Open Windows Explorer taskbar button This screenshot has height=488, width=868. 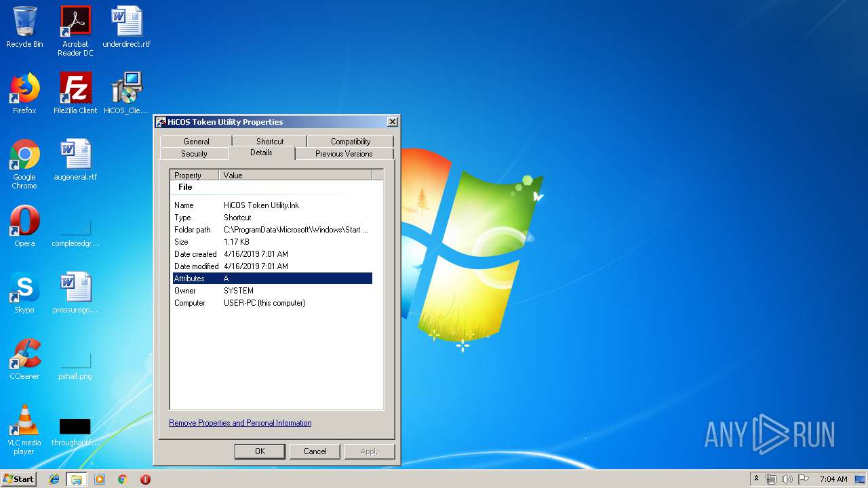click(76, 479)
